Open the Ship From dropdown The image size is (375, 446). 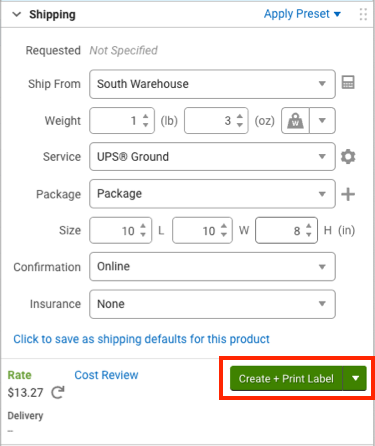click(212, 84)
